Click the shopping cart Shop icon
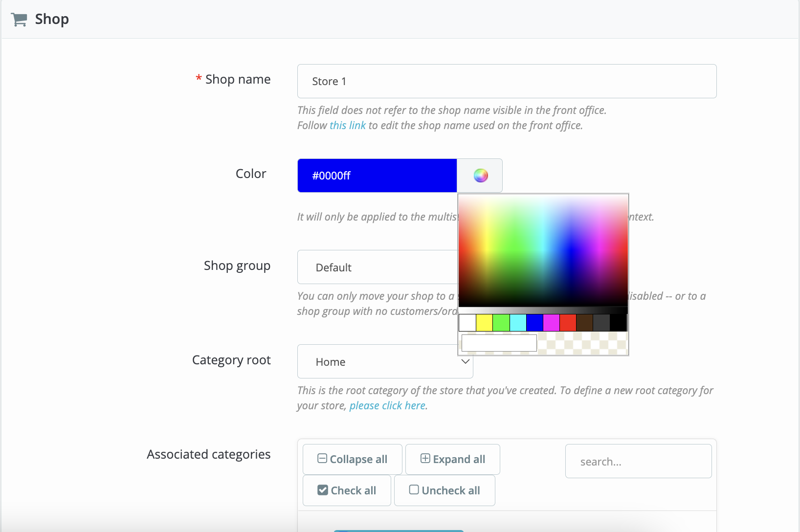This screenshot has height=532, width=800. [19, 20]
